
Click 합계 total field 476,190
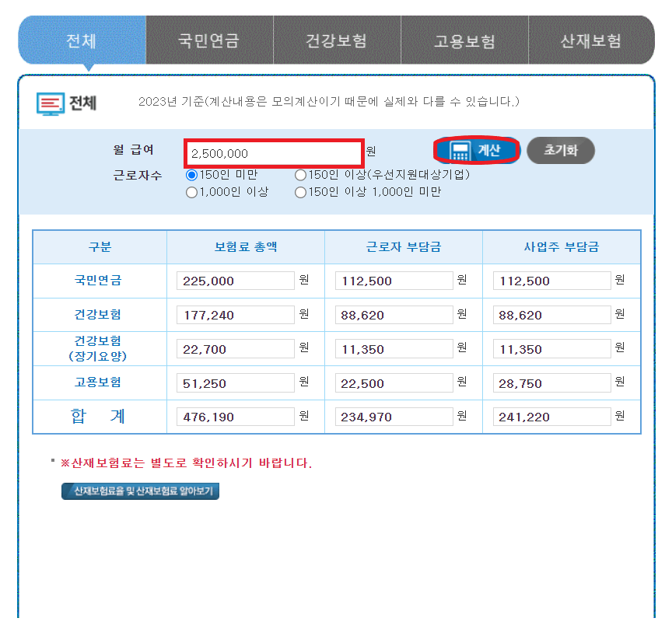pos(236,417)
